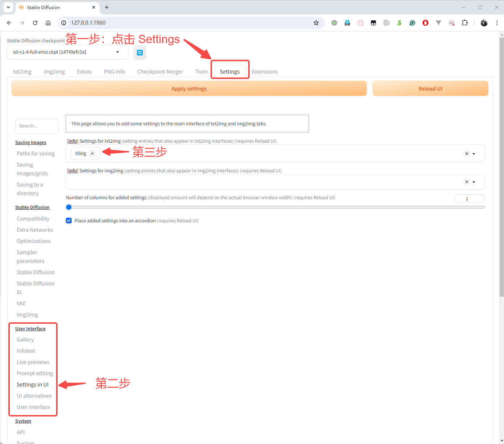Image resolution: width=504 pixels, height=444 pixels.
Task: Open Extra Networks settings section
Action: [35, 230]
